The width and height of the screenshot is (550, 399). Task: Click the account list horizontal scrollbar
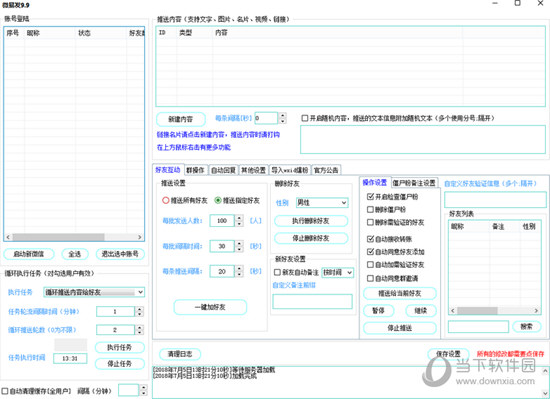[74, 237]
